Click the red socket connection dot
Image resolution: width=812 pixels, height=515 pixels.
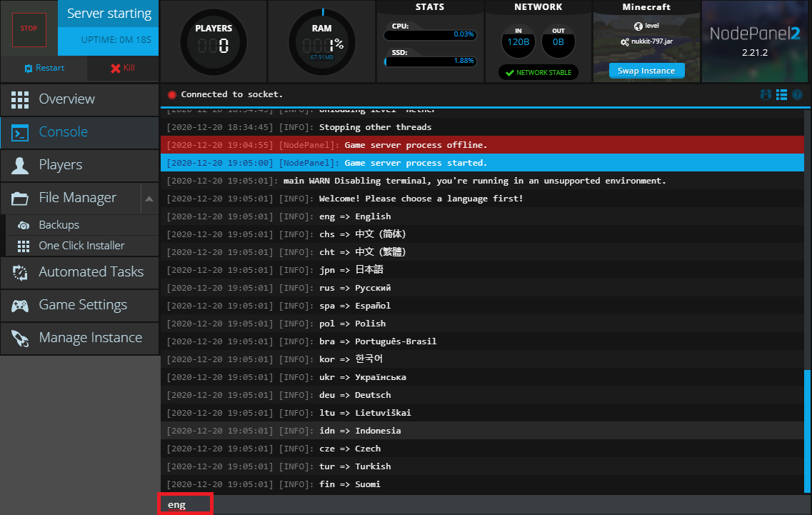(x=171, y=94)
